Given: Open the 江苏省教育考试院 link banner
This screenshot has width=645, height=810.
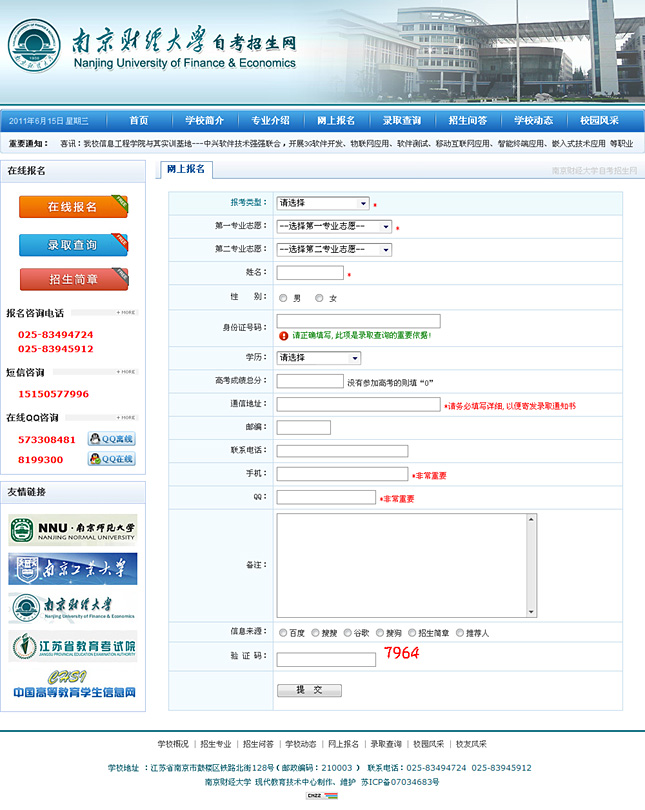Looking at the screenshot, I should (x=73, y=646).
